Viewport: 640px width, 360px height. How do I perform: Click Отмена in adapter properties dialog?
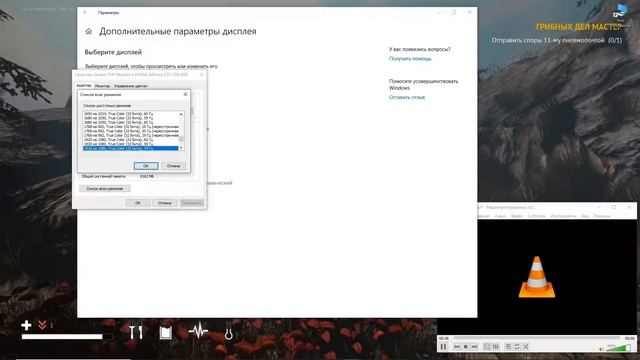(164, 203)
